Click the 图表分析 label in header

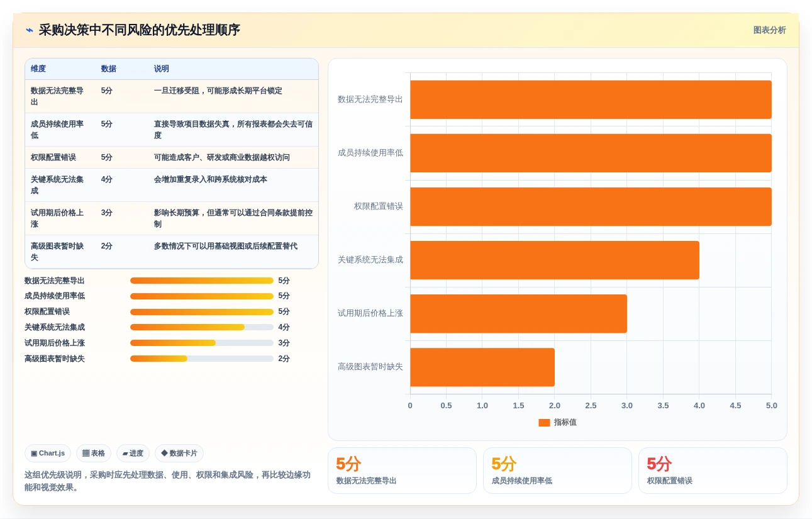point(769,30)
